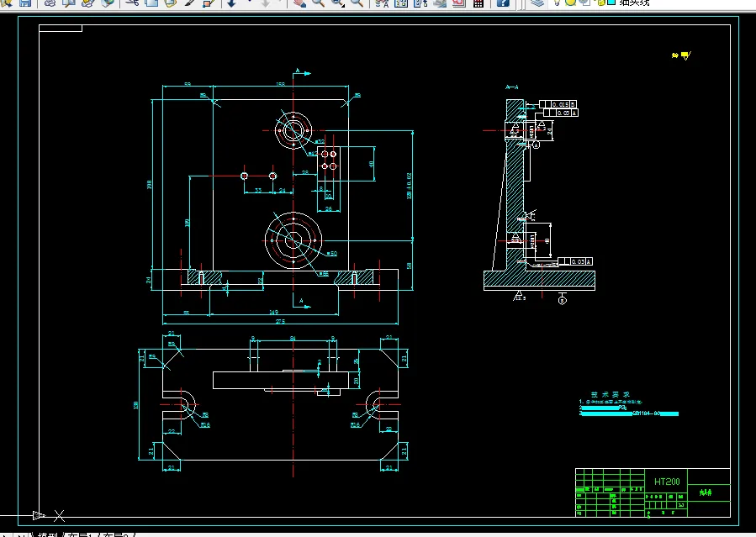Select the 149 dimension text

click(273, 312)
